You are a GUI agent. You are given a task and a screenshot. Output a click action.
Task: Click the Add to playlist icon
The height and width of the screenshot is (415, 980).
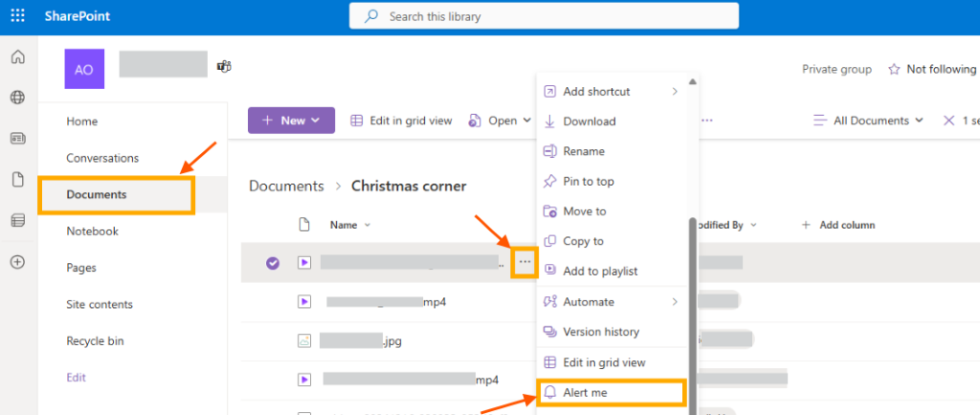click(x=550, y=271)
